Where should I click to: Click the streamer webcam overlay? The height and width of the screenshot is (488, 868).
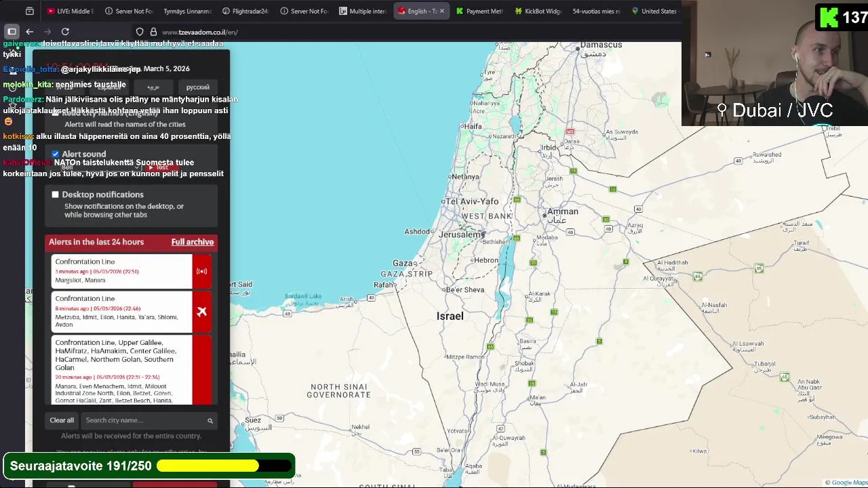(x=774, y=63)
